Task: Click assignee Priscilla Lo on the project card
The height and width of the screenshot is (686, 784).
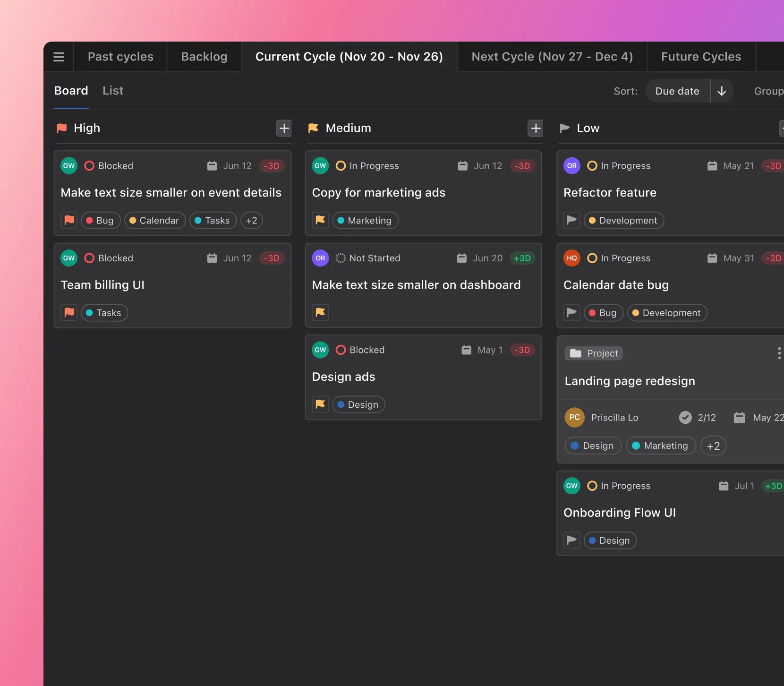Action: pos(614,417)
